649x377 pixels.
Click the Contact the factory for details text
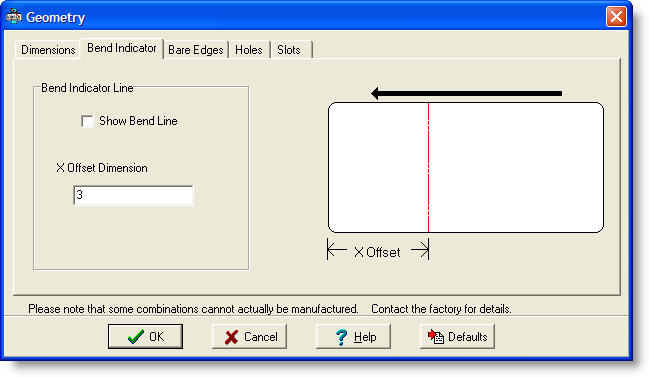[441, 309]
